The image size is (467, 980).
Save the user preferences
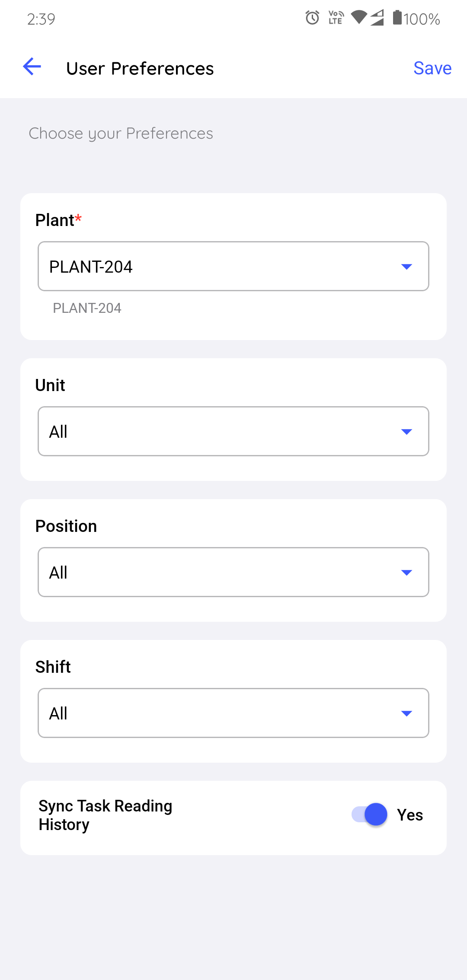432,68
